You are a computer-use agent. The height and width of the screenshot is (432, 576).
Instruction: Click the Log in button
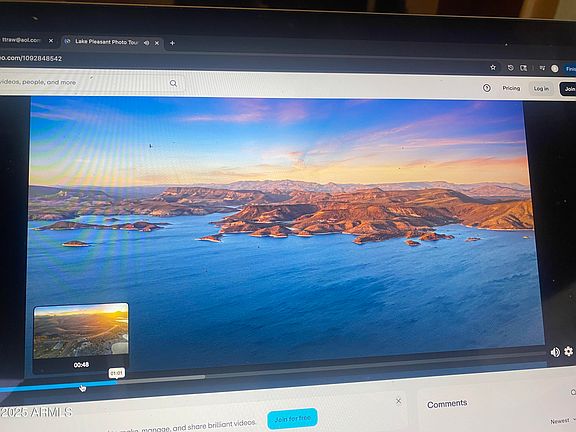541,89
